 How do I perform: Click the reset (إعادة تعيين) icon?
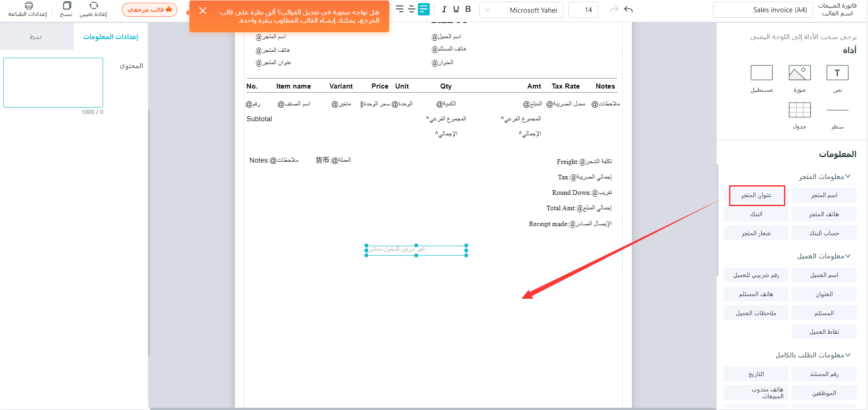[x=94, y=6]
